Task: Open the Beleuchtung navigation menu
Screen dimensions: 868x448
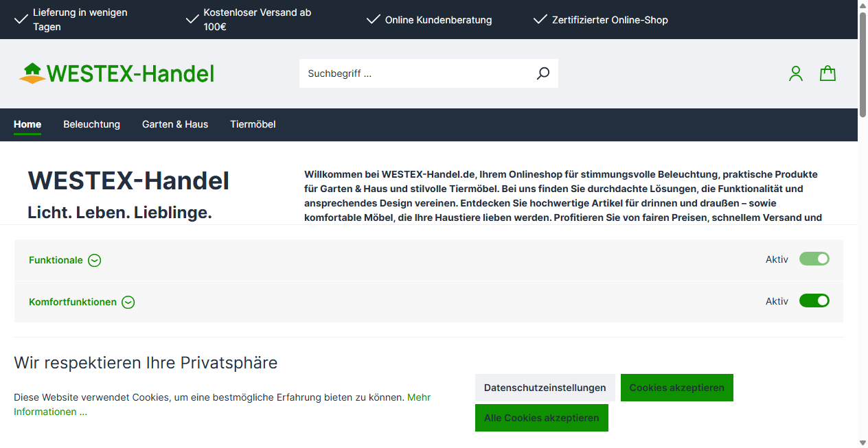Action: (x=91, y=124)
